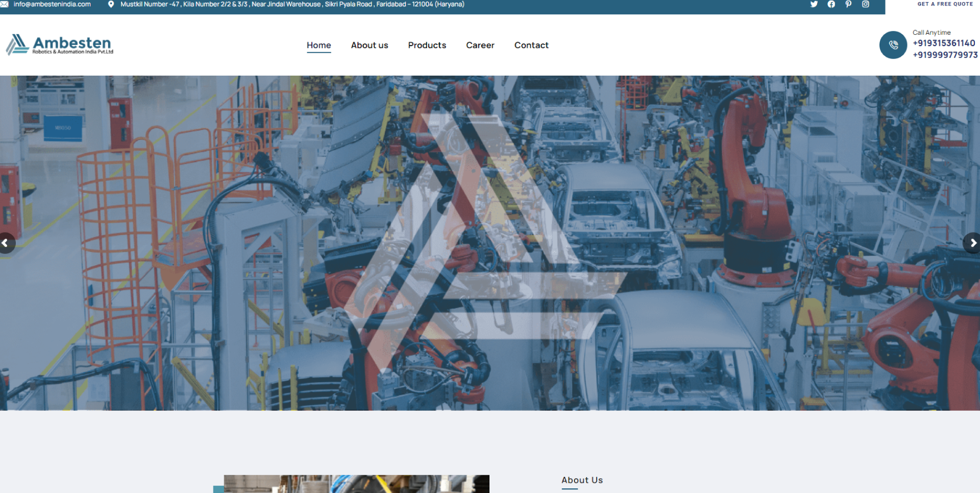
Task: Call phone number +919315361140
Action: 944,43
